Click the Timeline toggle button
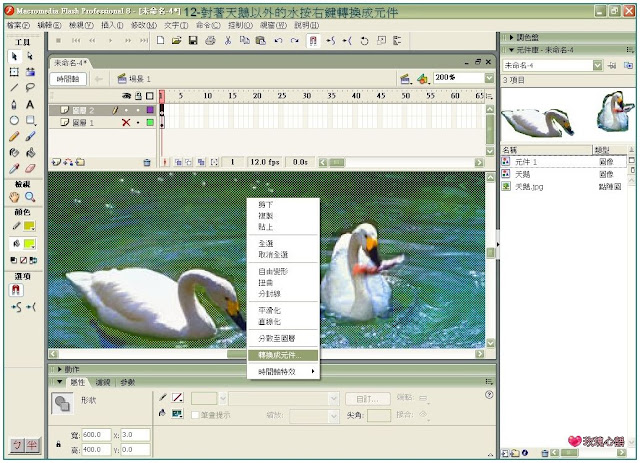This screenshot has width=640, height=463. pos(68,79)
